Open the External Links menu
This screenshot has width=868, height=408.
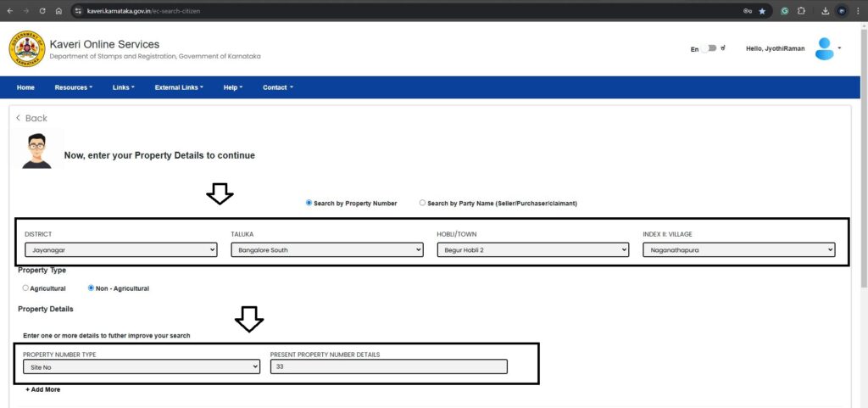click(179, 87)
